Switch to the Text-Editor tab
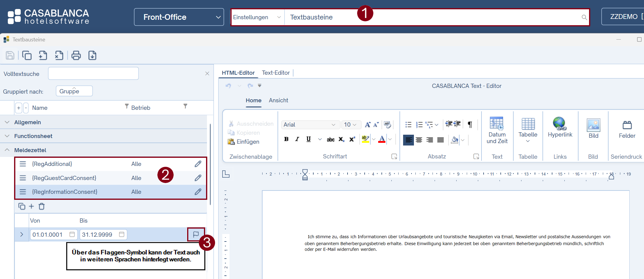The width and height of the screenshot is (644, 279). pyautogui.click(x=275, y=73)
